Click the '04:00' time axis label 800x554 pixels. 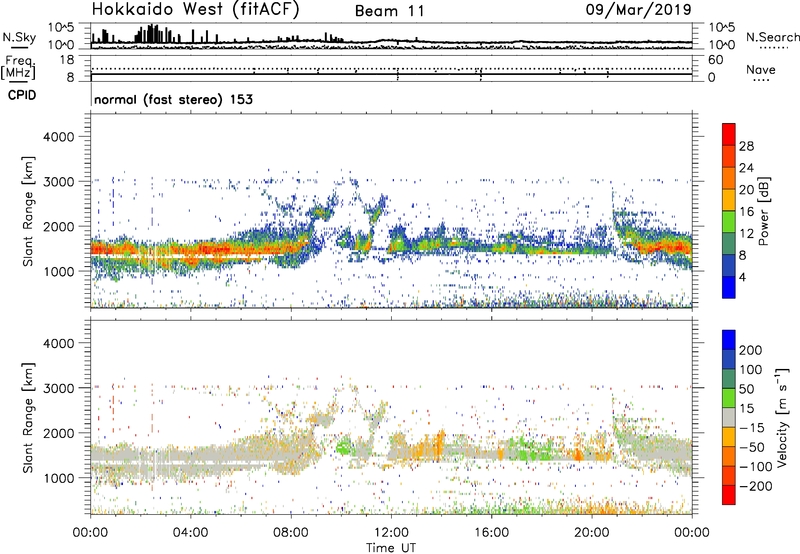coord(191,533)
